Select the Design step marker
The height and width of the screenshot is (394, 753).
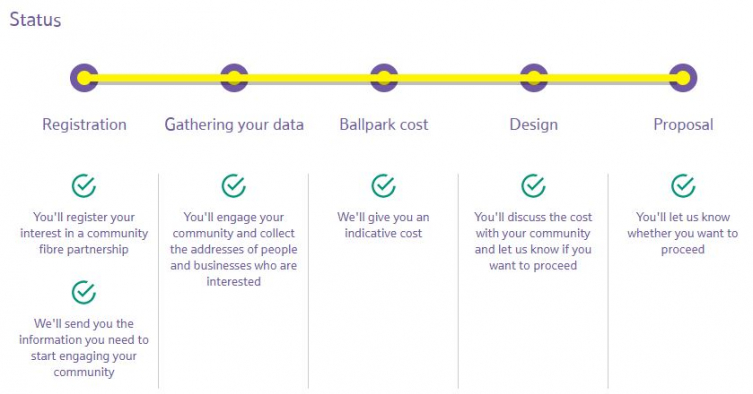(534, 78)
